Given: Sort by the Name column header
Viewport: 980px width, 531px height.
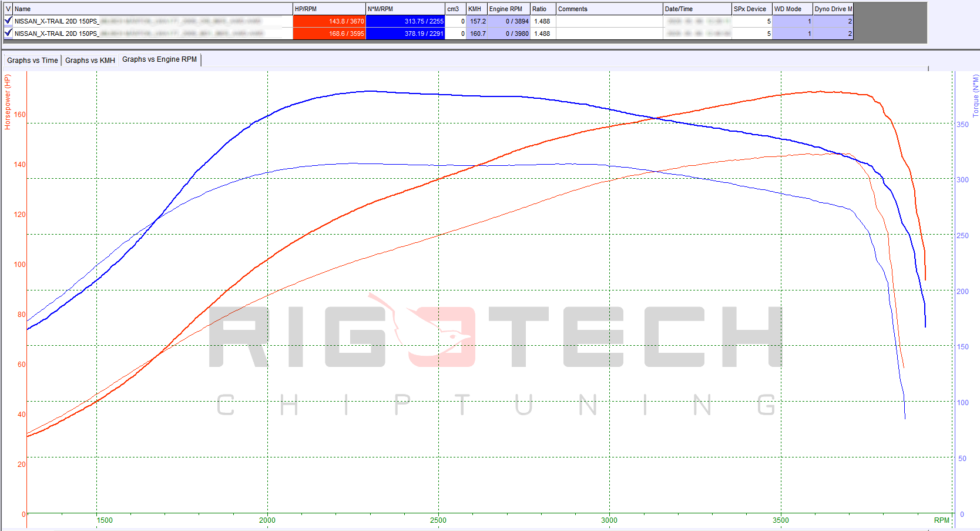Looking at the screenshot, I should [x=153, y=9].
